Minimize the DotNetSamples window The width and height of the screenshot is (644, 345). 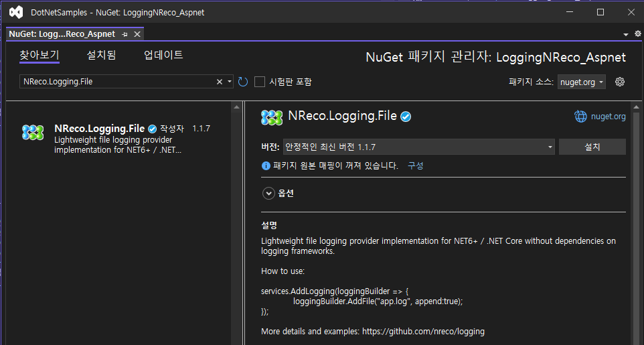click(x=570, y=12)
